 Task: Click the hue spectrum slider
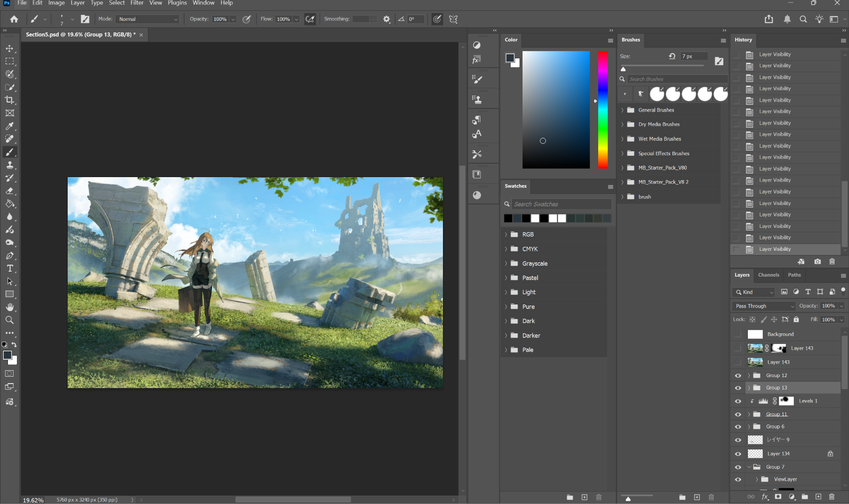[603, 109]
